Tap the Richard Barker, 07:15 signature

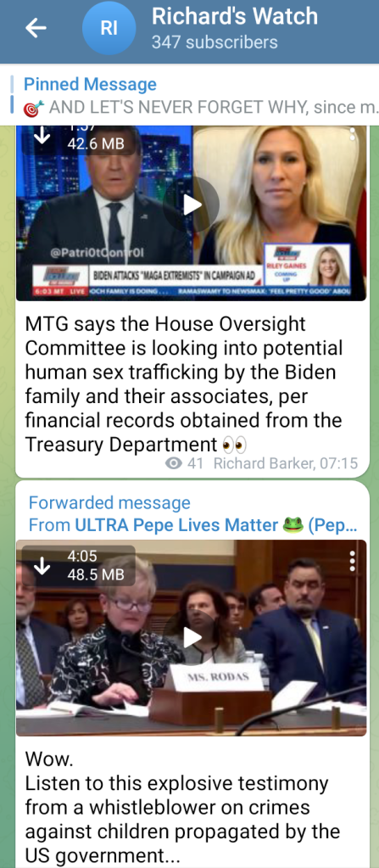(x=286, y=462)
